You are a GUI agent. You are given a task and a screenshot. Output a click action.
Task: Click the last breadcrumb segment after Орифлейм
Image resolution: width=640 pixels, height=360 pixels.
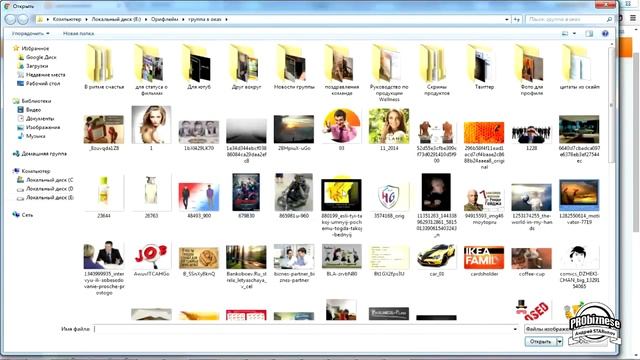pyautogui.click(x=204, y=19)
